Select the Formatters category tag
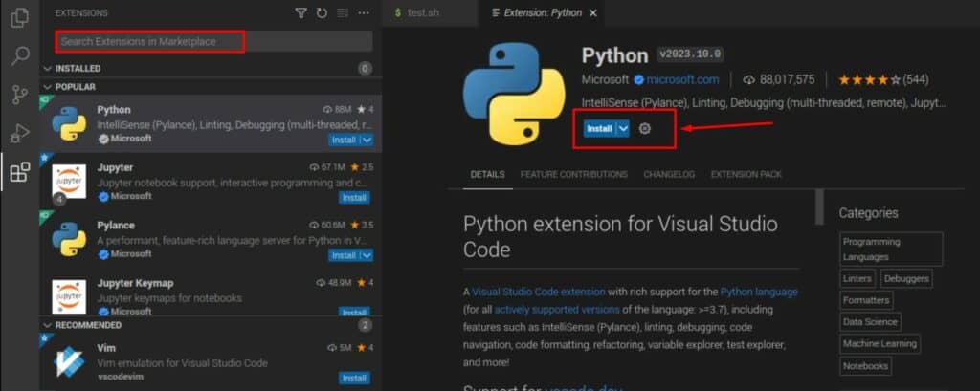This screenshot has height=391, width=980. coord(866,300)
